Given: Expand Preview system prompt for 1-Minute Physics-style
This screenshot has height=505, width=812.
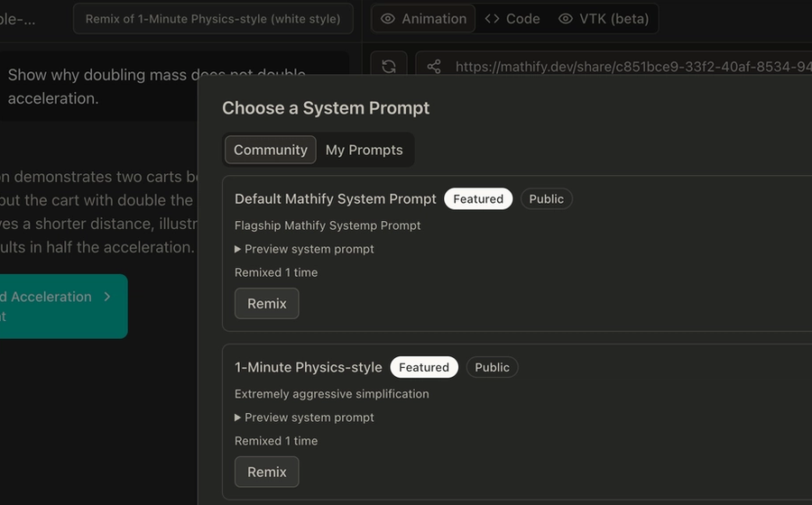Looking at the screenshot, I should coord(304,417).
